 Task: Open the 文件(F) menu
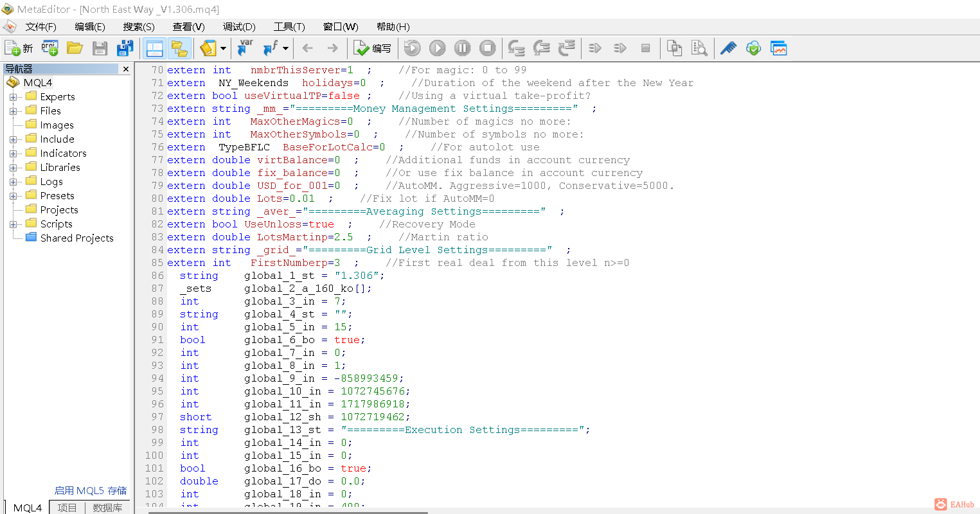(x=41, y=26)
